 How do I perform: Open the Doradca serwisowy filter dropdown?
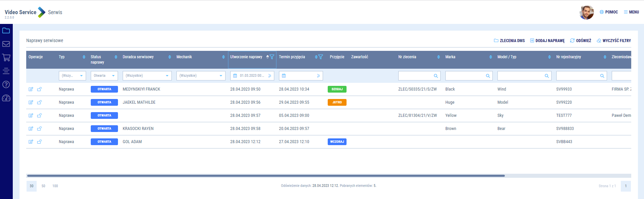point(147,76)
